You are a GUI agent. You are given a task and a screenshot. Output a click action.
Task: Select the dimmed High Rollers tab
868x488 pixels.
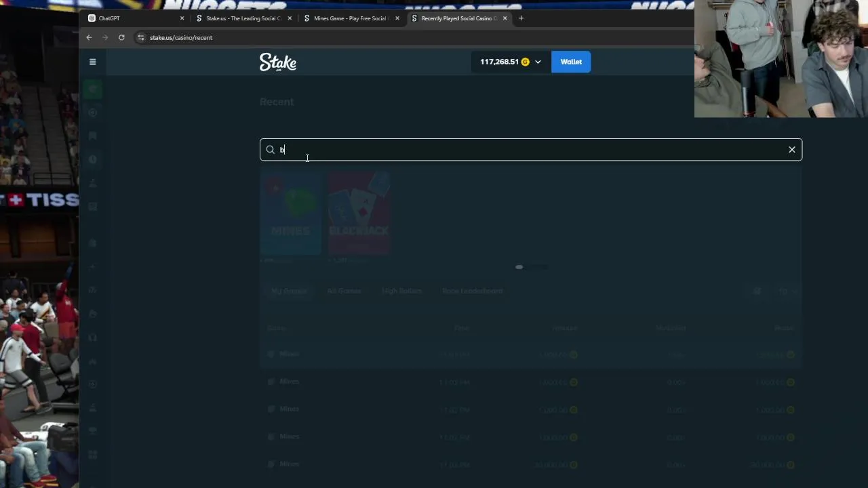[x=401, y=291]
